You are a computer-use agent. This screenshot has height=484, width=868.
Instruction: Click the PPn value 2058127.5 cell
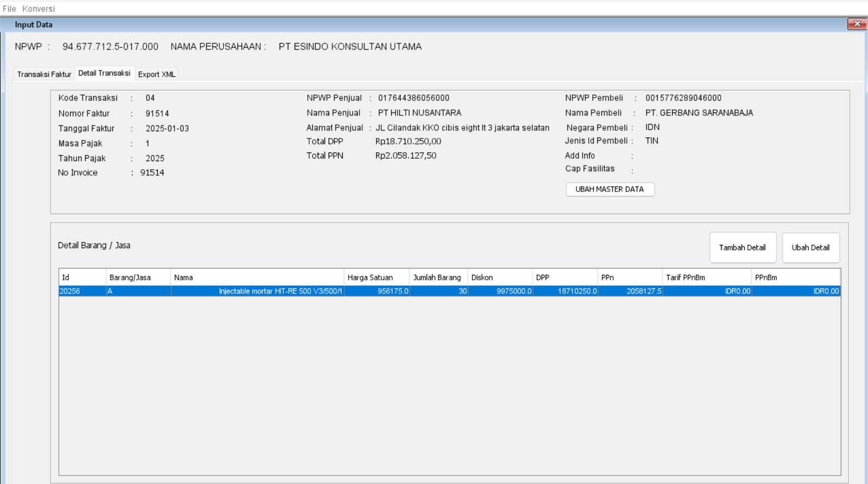[x=630, y=291]
